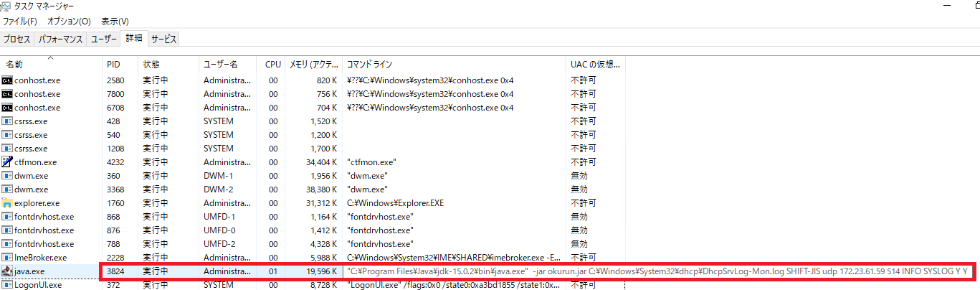Open the 表示(V) menu
The image size is (980, 290).
[115, 22]
